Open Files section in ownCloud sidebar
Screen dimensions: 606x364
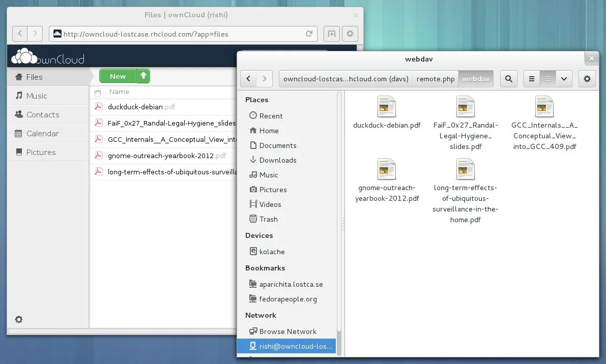[x=48, y=77]
